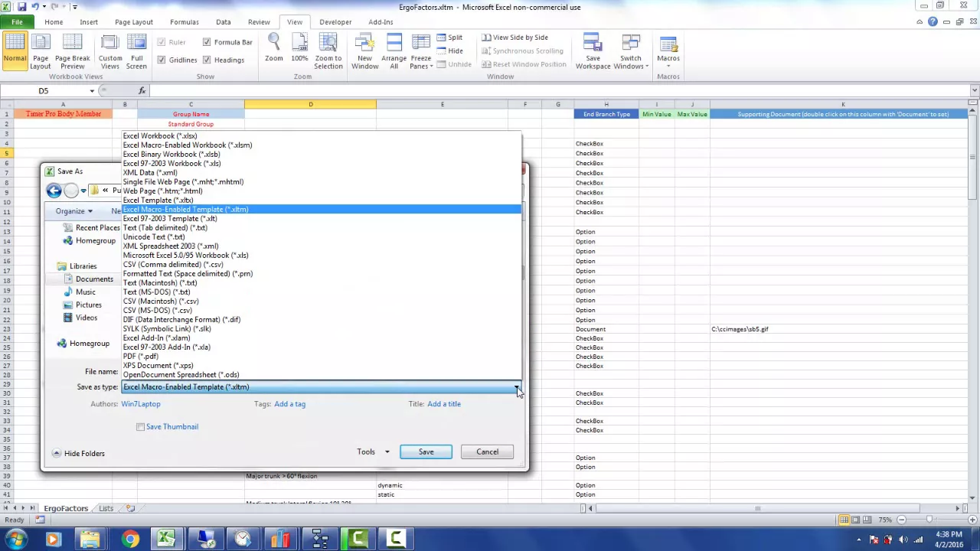Image resolution: width=980 pixels, height=551 pixels.
Task: Select the ErgoFactors sheet tab
Action: (x=66, y=508)
